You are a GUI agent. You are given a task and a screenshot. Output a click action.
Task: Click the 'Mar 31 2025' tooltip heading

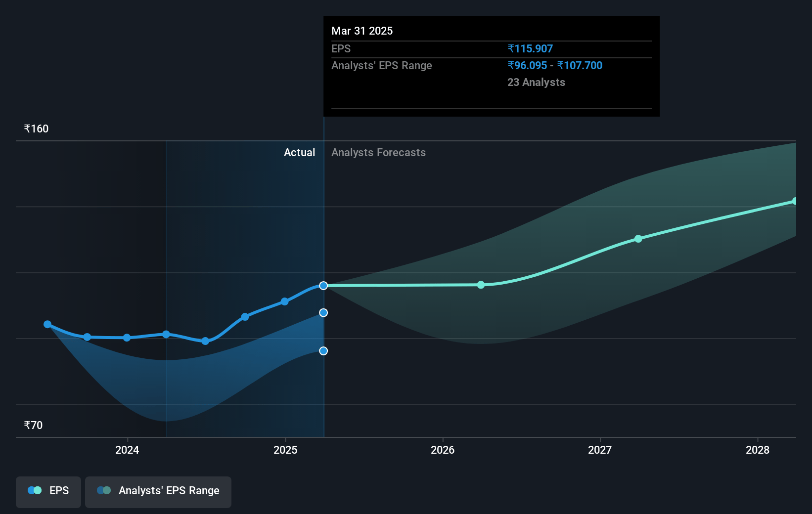tap(362, 31)
